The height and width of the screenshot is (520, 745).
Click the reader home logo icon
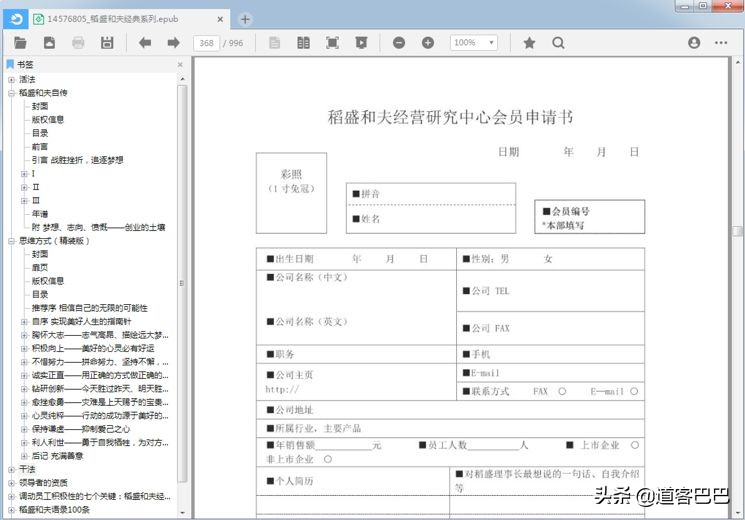pyautogui.click(x=15, y=19)
